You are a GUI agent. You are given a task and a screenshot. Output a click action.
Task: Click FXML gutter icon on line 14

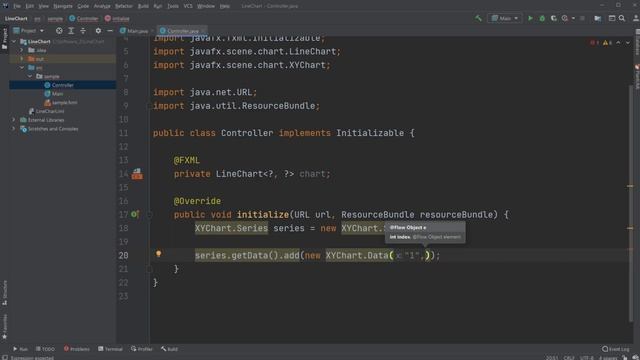coord(137,174)
